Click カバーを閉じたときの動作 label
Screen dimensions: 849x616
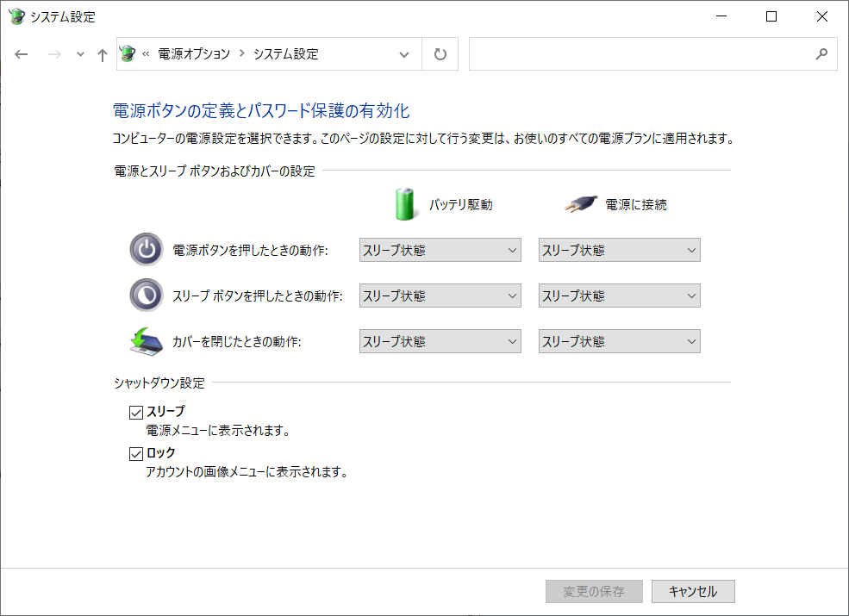pos(237,341)
